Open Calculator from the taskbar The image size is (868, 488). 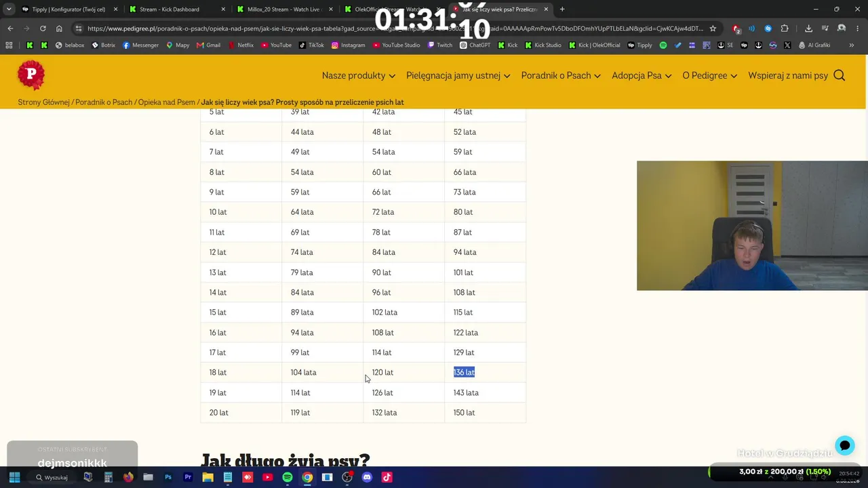coord(108,477)
